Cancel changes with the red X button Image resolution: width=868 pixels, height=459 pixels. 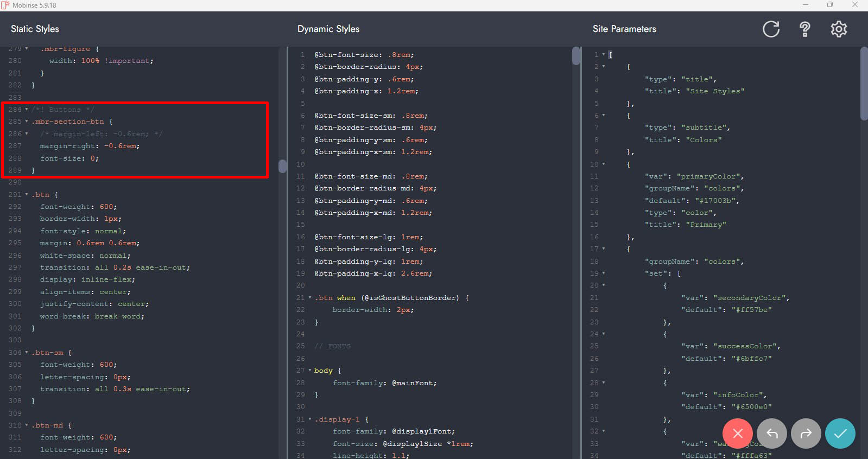(738, 433)
